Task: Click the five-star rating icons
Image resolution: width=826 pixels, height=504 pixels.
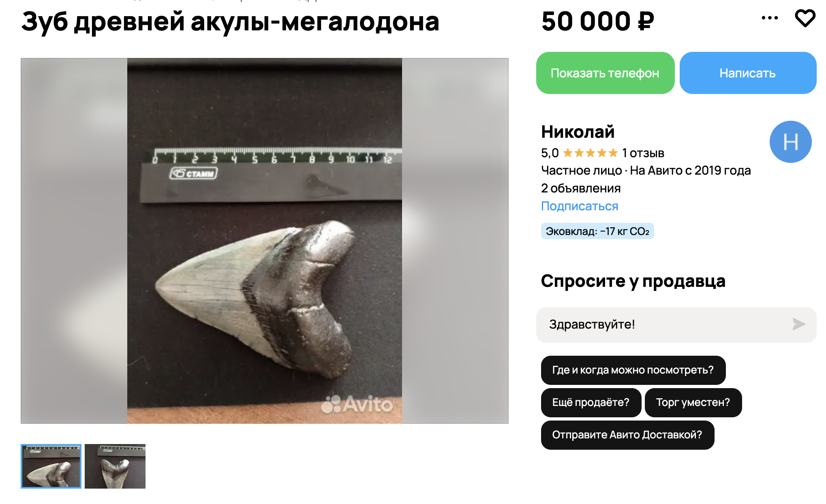Action: coord(591,153)
